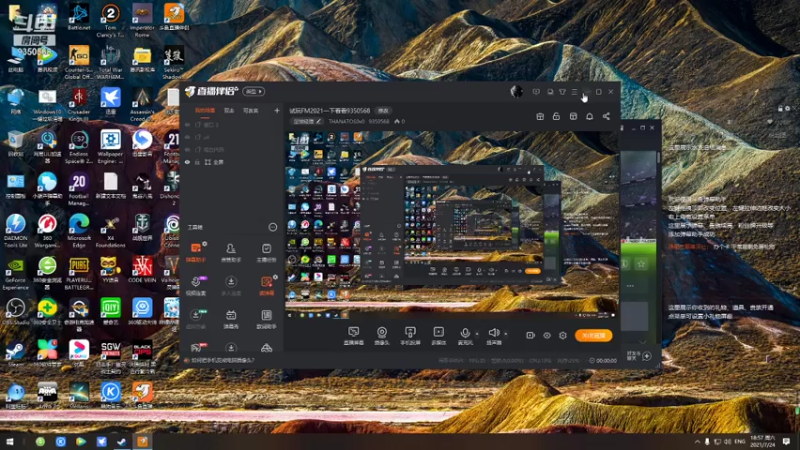Viewport: 800px width, 450px height.
Task: Show hidden system tray icons chevron
Action: pos(697,441)
